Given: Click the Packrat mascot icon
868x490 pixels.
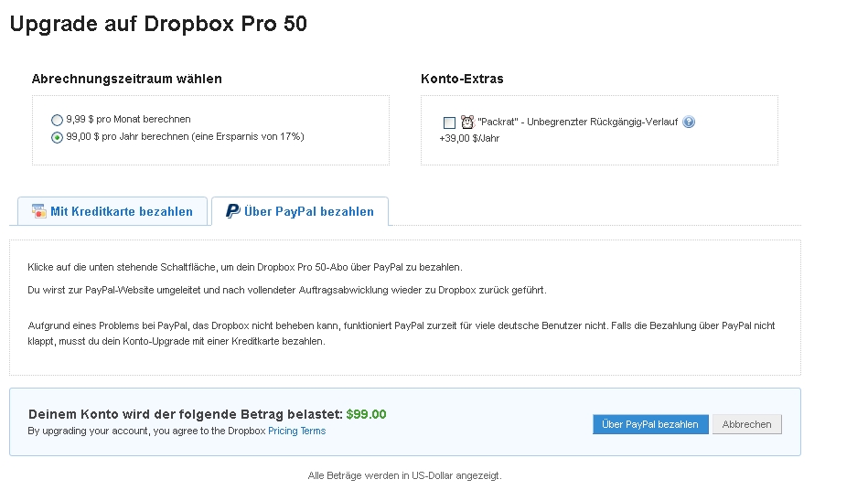Looking at the screenshot, I should (x=467, y=122).
